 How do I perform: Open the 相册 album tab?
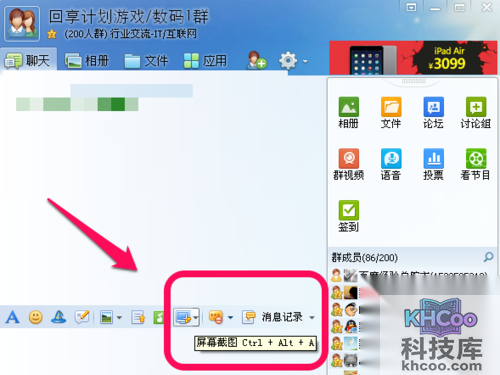coord(87,61)
